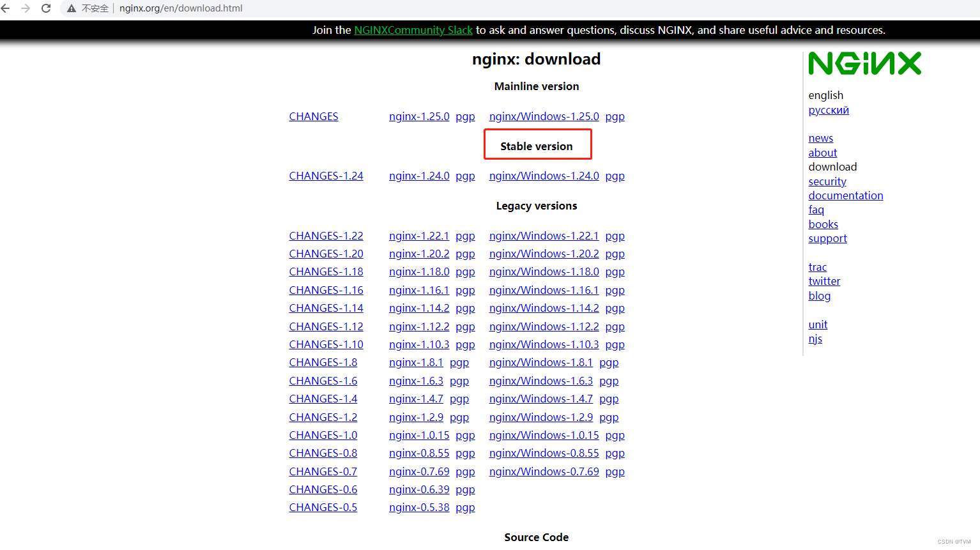Open CHANGES-1.20 link
This screenshot has height=550, width=980.
(x=326, y=254)
